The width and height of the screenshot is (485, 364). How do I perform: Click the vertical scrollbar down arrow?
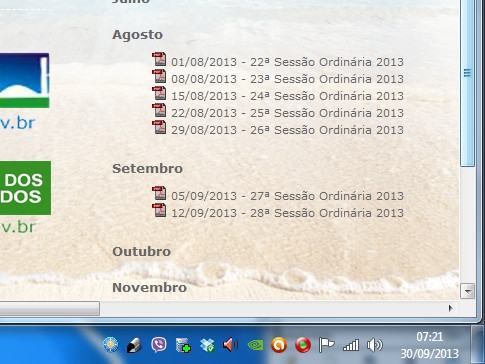click(467, 291)
